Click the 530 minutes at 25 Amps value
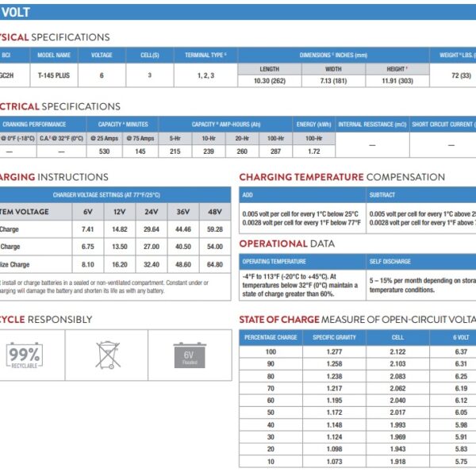Viewport: 476px width, 476px height. point(104,152)
